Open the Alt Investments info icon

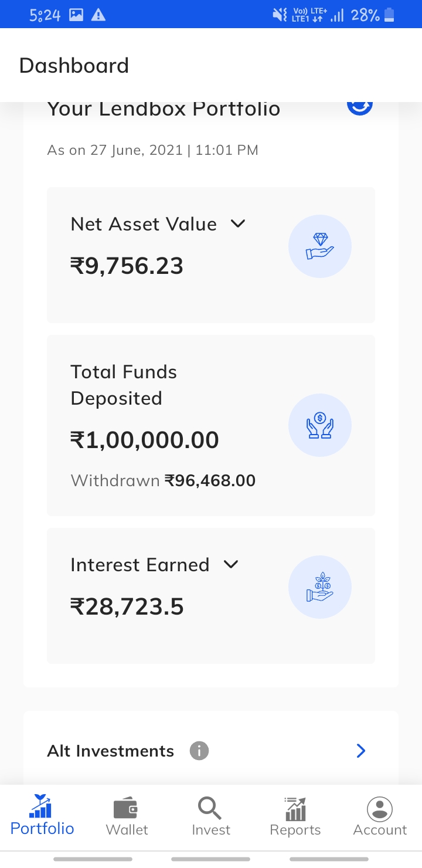[x=199, y=751]
